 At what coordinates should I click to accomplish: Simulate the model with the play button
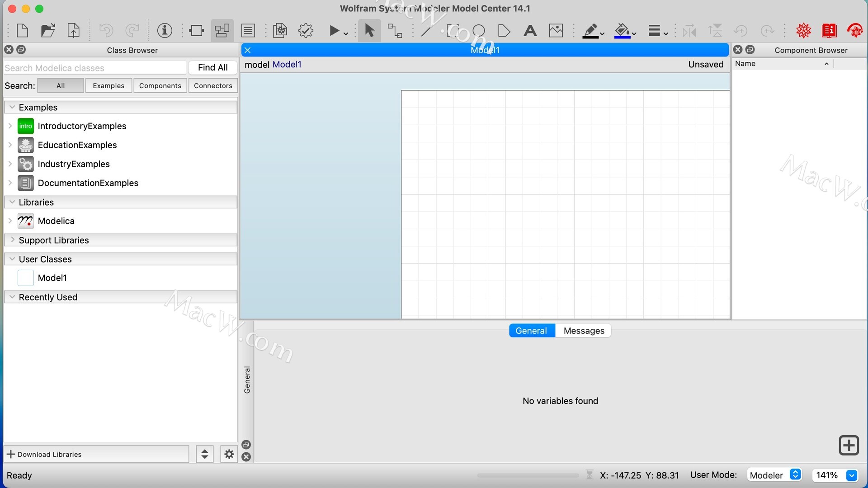[x=334, y=31]
